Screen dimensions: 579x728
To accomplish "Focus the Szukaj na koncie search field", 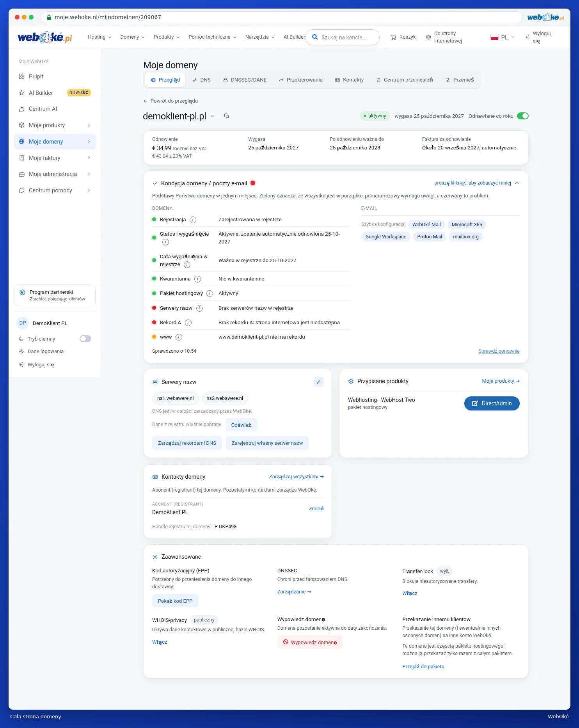I will 342,37.
